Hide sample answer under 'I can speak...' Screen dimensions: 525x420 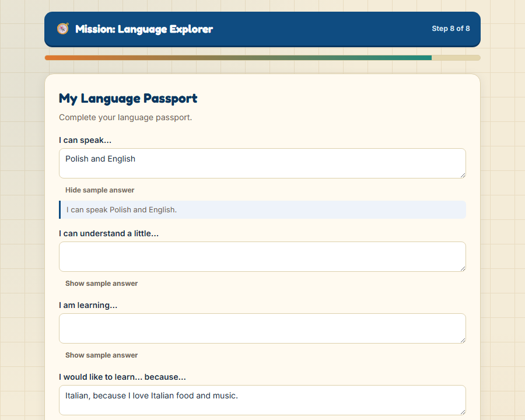click(x=100, y=190)
